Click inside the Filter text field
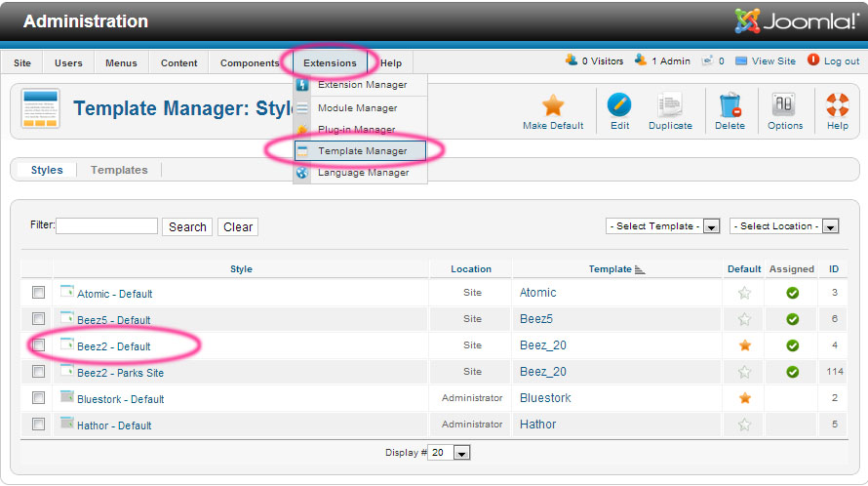Viewport: 868px width, 486px height. coord(106,226)
